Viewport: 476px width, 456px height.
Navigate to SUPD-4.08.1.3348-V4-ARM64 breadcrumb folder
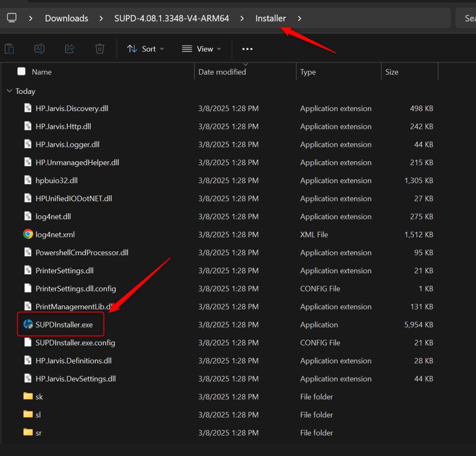click(172, 19)
